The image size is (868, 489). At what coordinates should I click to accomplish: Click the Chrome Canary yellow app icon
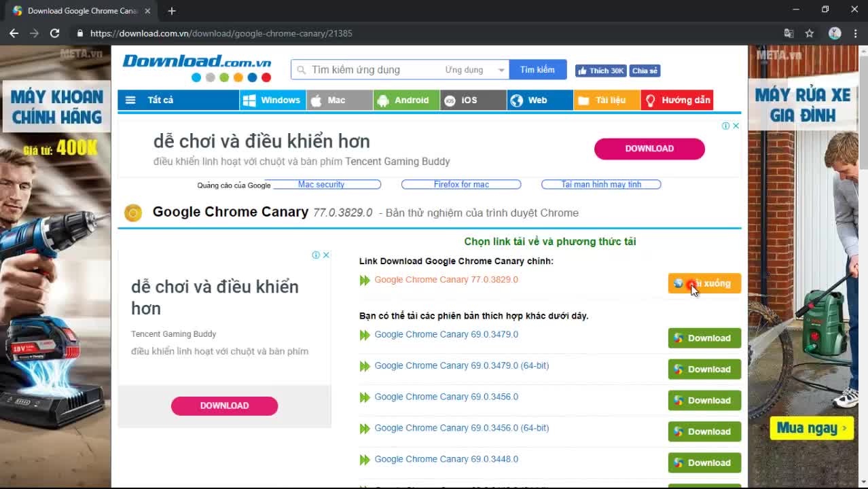coord(133,213)
